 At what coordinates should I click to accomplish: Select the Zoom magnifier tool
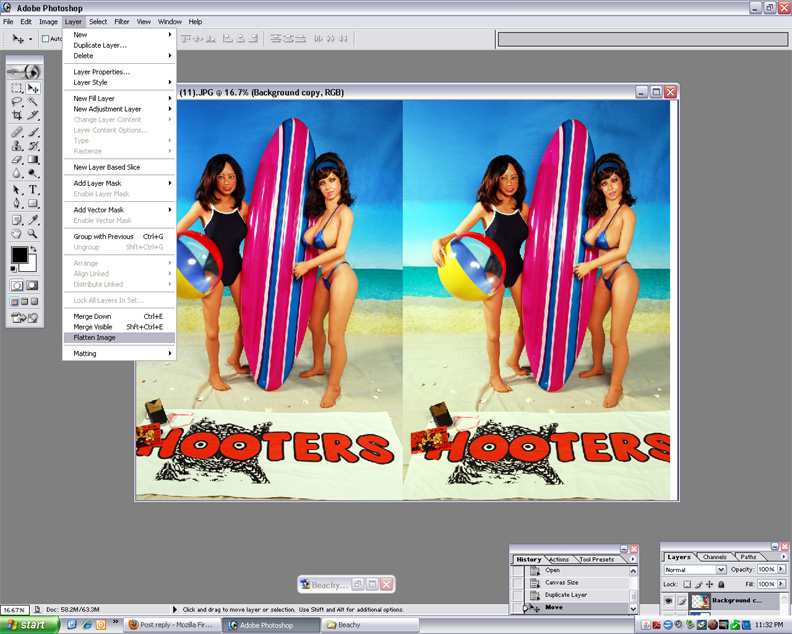pyautogui.click(x=33, y=234)
